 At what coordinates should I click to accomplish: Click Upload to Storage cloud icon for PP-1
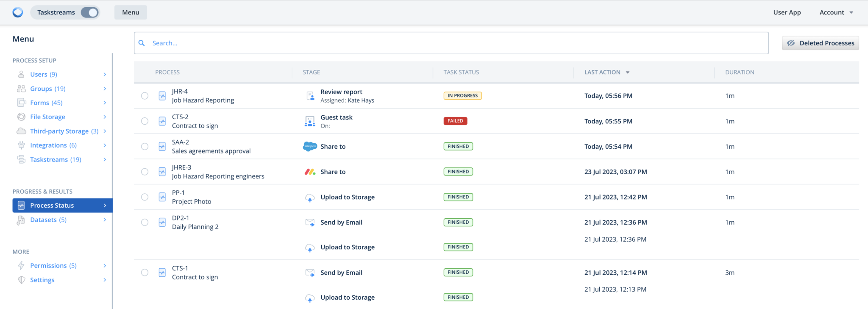tap(310, 198)
